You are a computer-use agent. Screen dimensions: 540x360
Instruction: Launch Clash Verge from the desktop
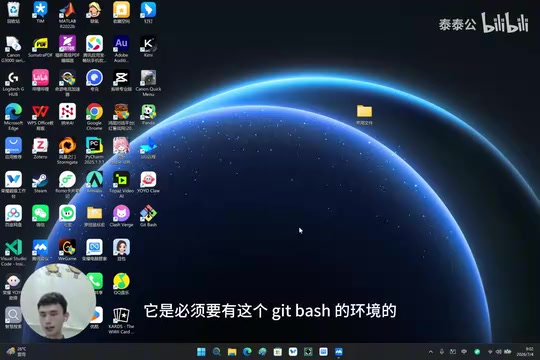(x=121, y=216)
